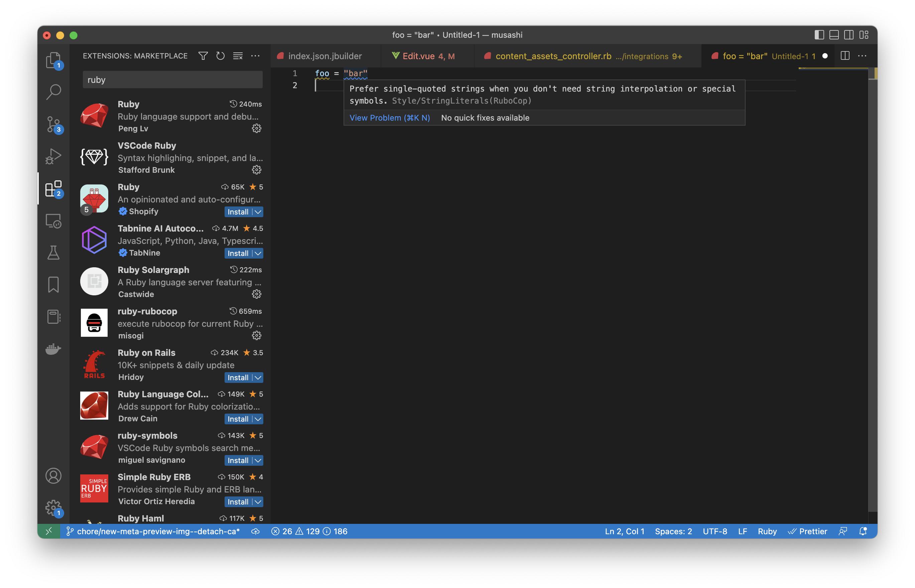Expand install options for Simple Ruby ERB
The width and height of the screenshot is (915, 588).
click(x=258, y=502)
